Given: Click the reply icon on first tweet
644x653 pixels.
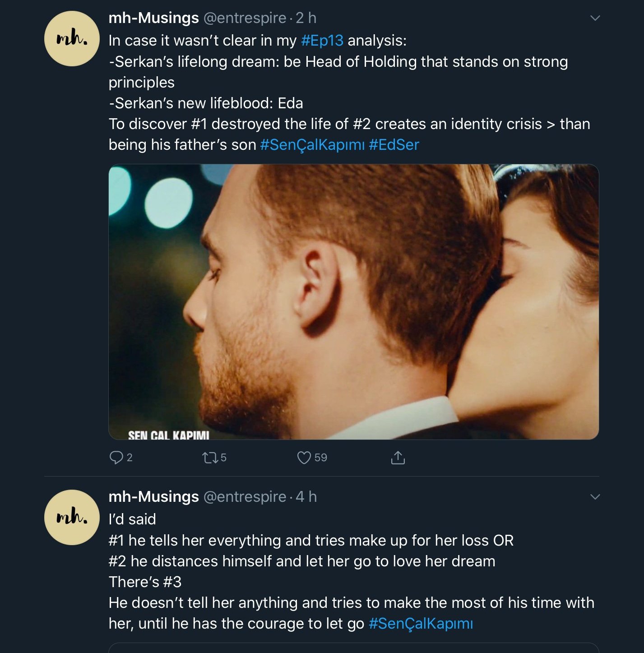Looking at the screenshot, I should click(x=116, y=458).
